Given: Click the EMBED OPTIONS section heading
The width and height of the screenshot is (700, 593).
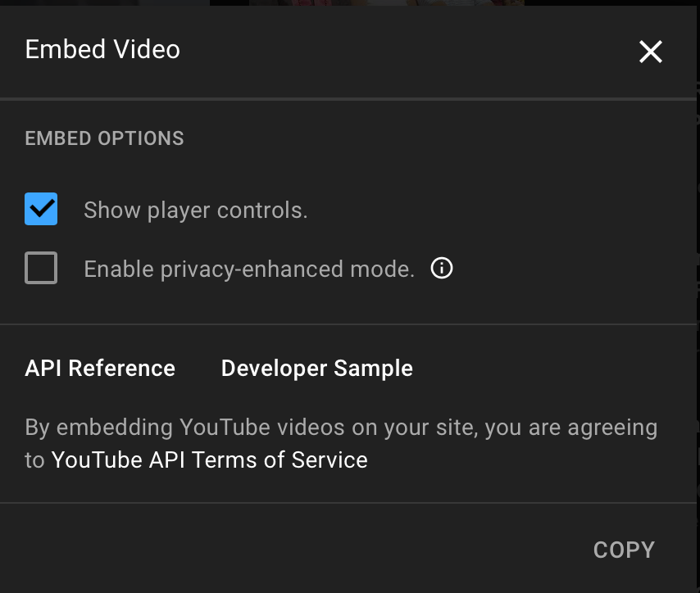Looking at the screenshot, I should (x=104, y=138).
